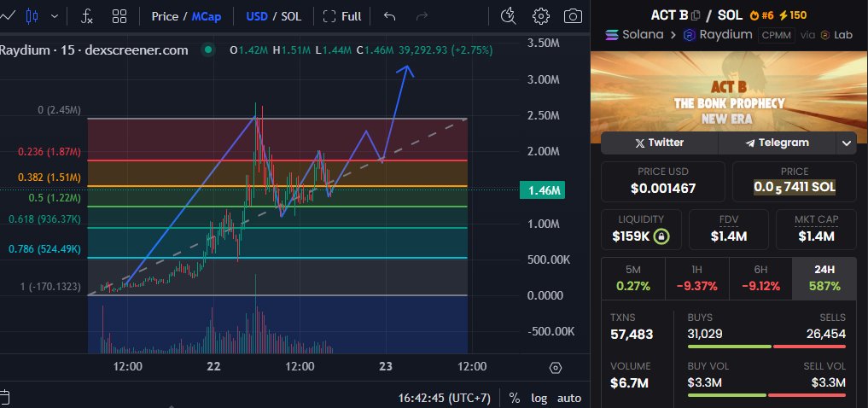Click the SELLS 26,454 value
Screen dimensions: 868x408
(826, 334)
